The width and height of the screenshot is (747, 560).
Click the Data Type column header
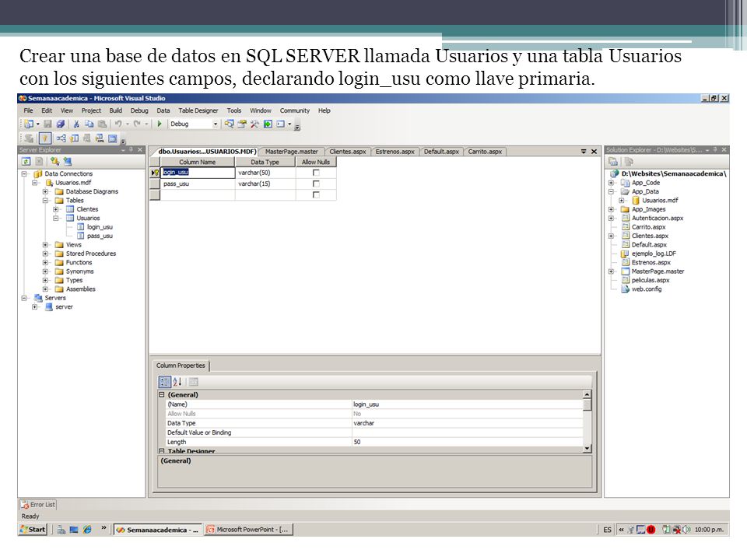265,162
